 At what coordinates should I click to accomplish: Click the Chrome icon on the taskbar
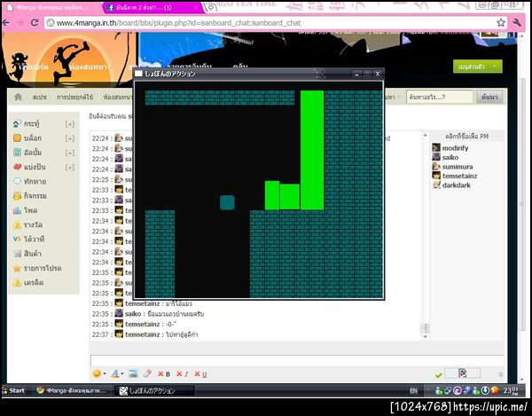41,390
